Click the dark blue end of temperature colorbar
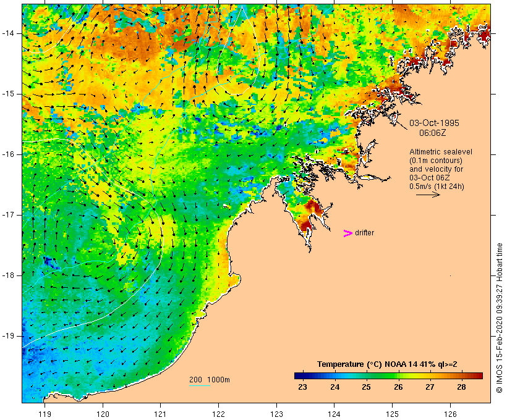507x420 pixels. coord(298,376)
